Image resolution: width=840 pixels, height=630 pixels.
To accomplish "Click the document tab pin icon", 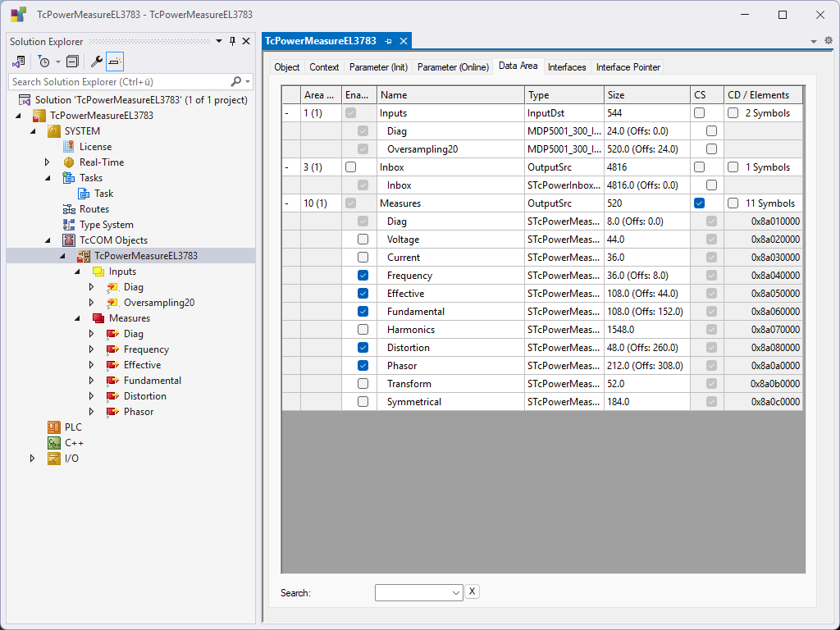I will 388,41.
